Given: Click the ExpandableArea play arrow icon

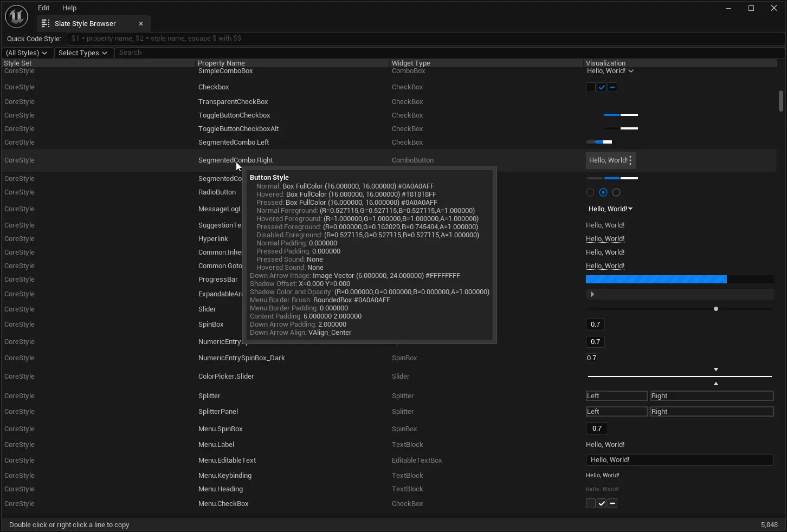Looking at the screenshot, I should pyautogui.click(x=592, y=294).
